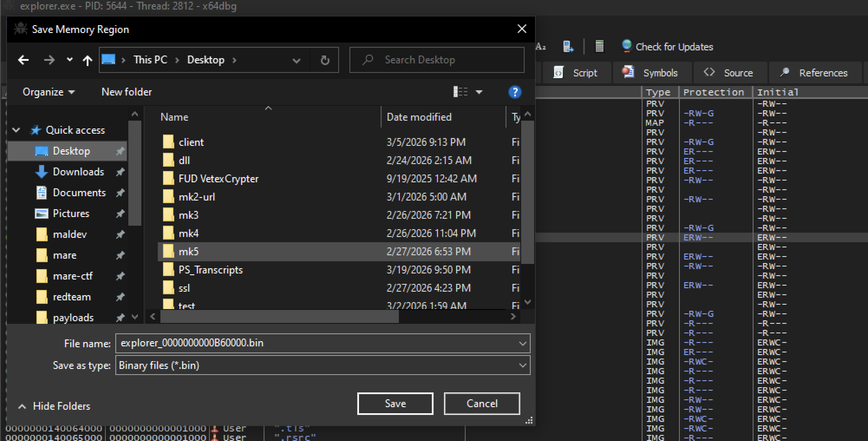
Task: Sort files by Name column
Action: (x=174, y=117)
